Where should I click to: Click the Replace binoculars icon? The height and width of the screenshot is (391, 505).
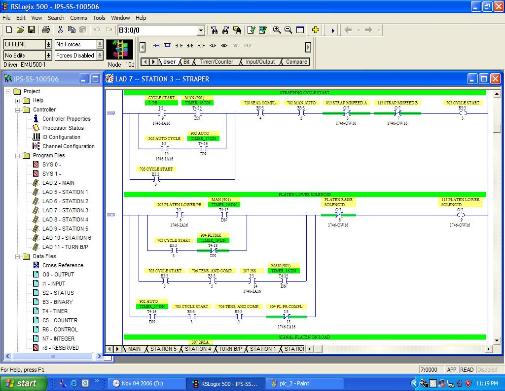(237, 30)
